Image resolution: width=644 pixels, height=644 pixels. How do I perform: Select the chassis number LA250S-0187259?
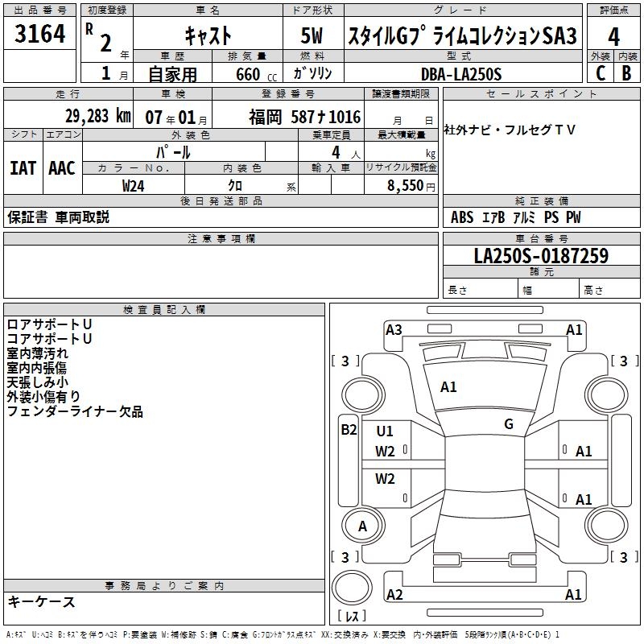coord(541,256)
